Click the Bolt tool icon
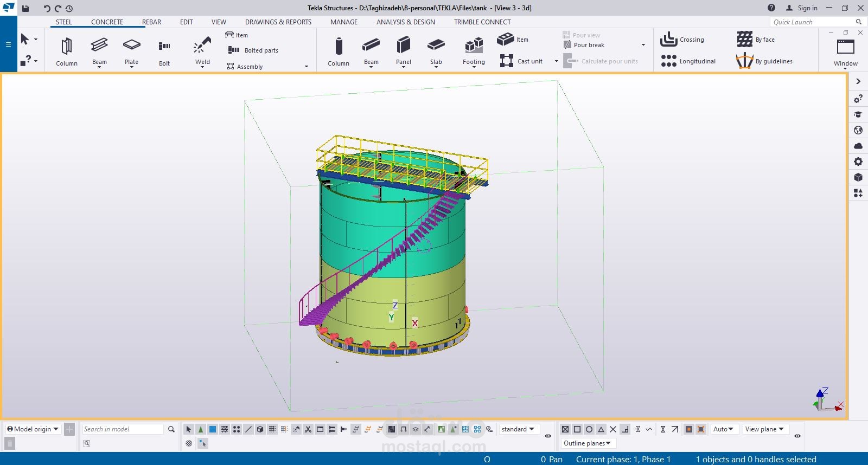 coord(164,47)
